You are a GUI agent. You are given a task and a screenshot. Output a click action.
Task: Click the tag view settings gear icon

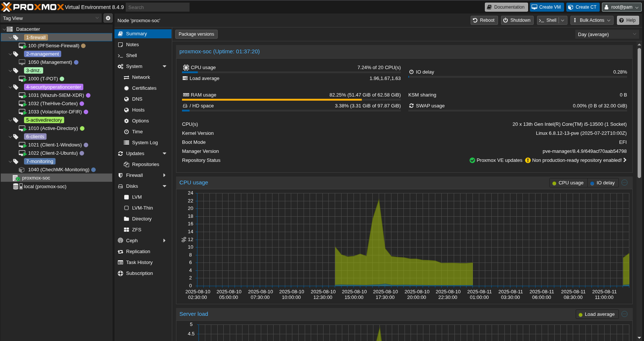108,18
